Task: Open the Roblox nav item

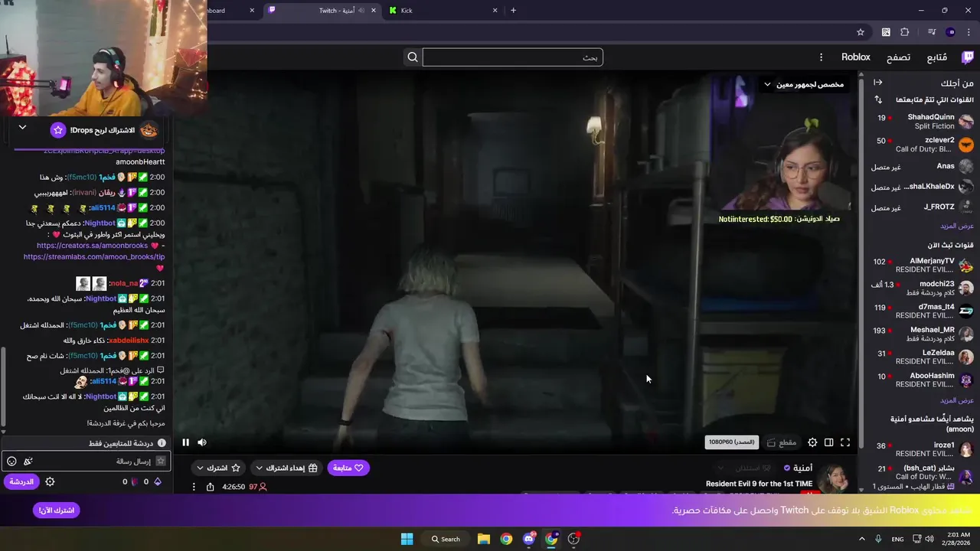Action: [x=856, y=57]
